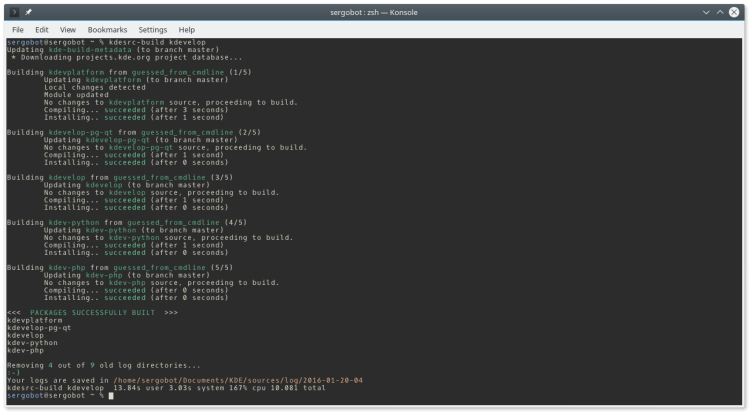This screenshot has width=752, height=415.
Task: Expand the Settings menu
Action: (x=153, y=30)
